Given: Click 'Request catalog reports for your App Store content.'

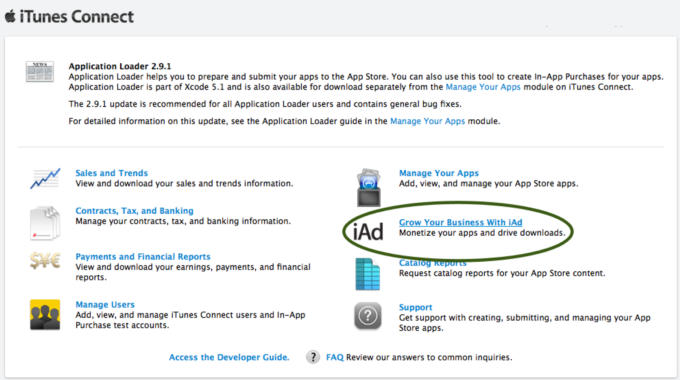Looking at the screenshot, I should 502,273.
